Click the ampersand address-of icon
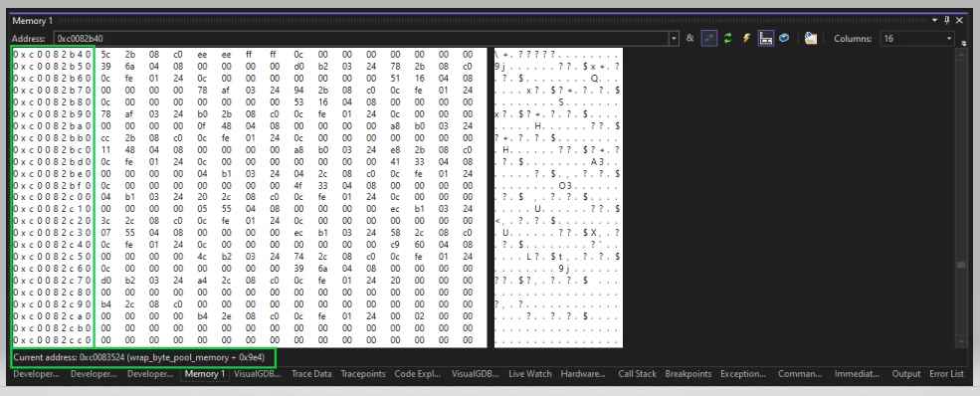Viewport: 980px width, 396px height. [690, 38]
